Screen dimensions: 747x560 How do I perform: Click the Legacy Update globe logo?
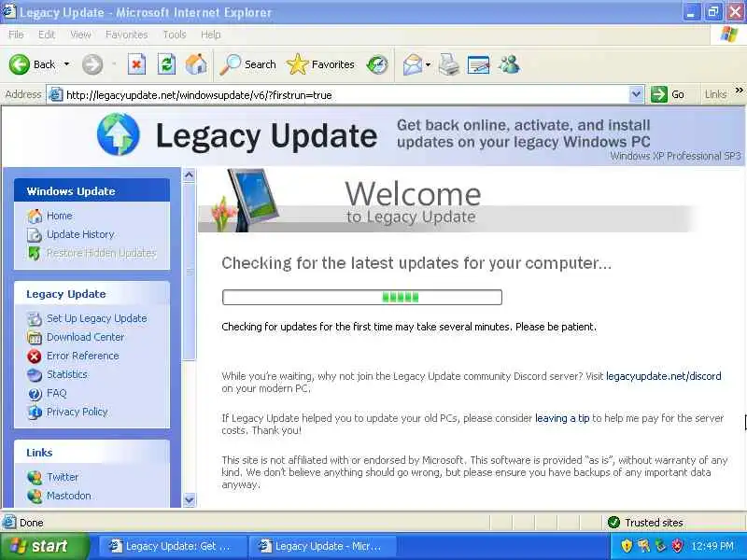click(x=119, y=134)
